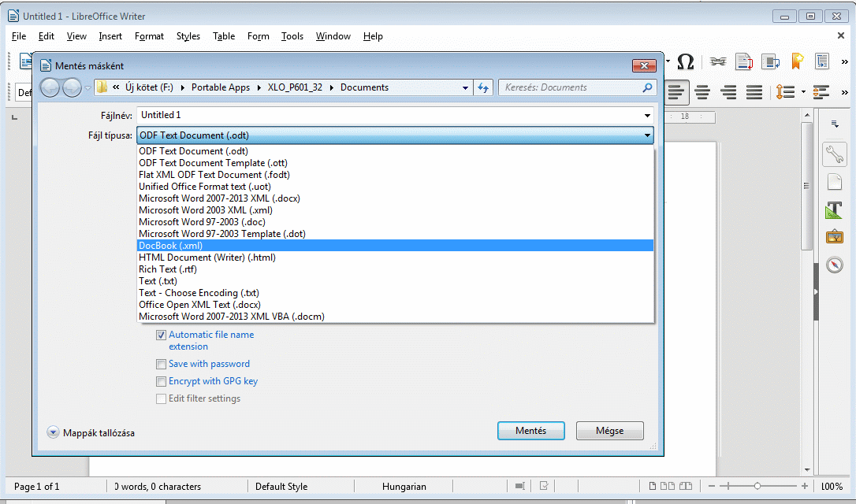The width and height of the screenshot is (856, 504).
Task: Click the forward arrow in Save dialog
Action: 72,87
